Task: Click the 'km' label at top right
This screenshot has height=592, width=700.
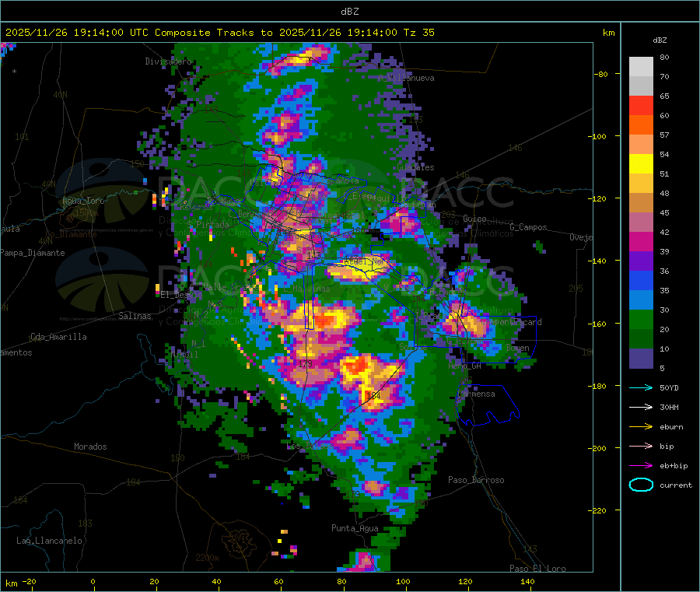Action: [x=608, y=33]
